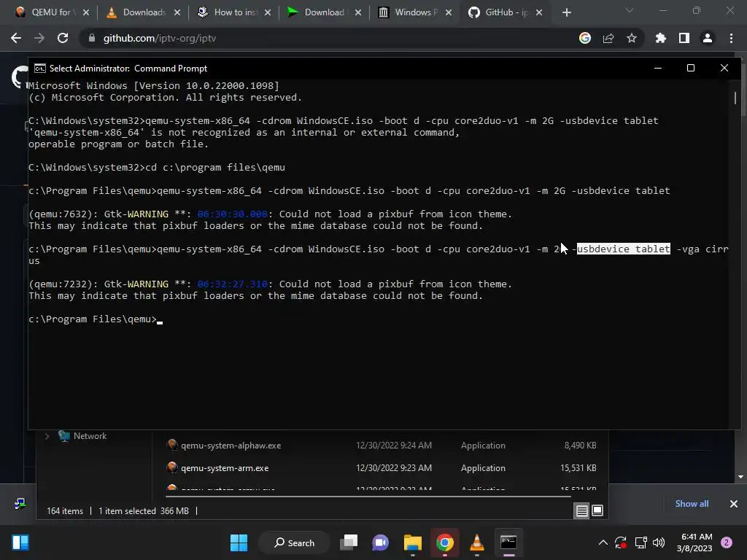Open volume control tray icon
Screen dimensions: 747x560
pos(659,542)
